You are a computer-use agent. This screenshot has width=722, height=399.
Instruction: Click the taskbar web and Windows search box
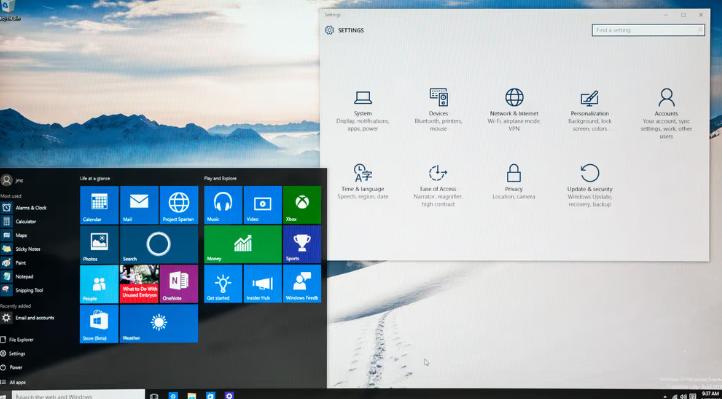pos(78,395)
